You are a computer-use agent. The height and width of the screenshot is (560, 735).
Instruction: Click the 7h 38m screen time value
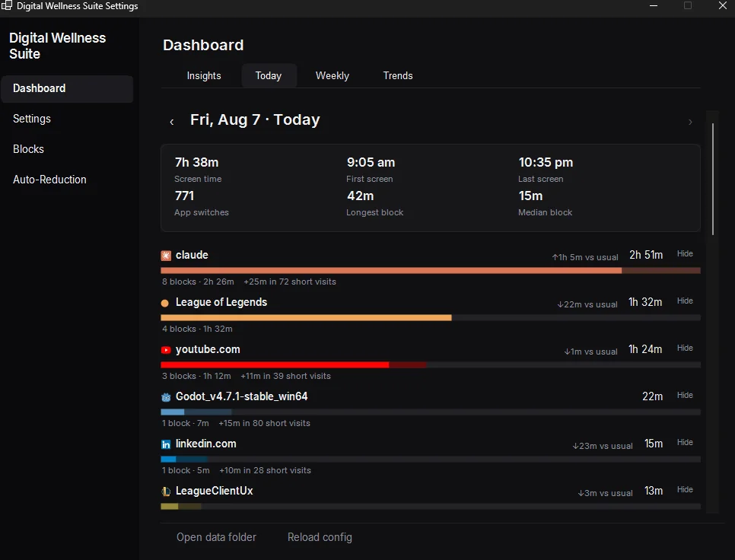tap(196, 163)
